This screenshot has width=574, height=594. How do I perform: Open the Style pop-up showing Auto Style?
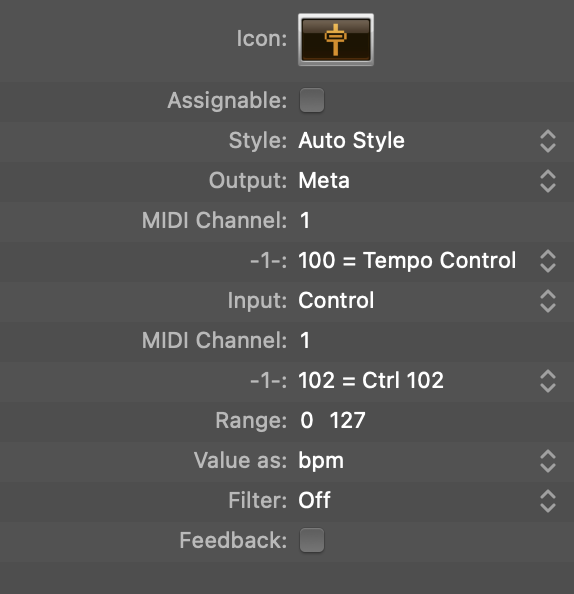point(427,141)
